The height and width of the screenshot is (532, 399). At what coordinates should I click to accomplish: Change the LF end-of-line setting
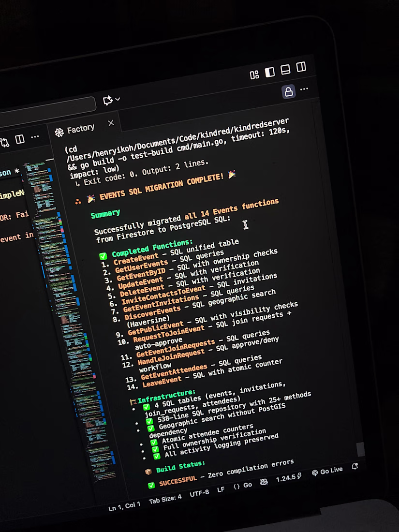tap(221, 490)
